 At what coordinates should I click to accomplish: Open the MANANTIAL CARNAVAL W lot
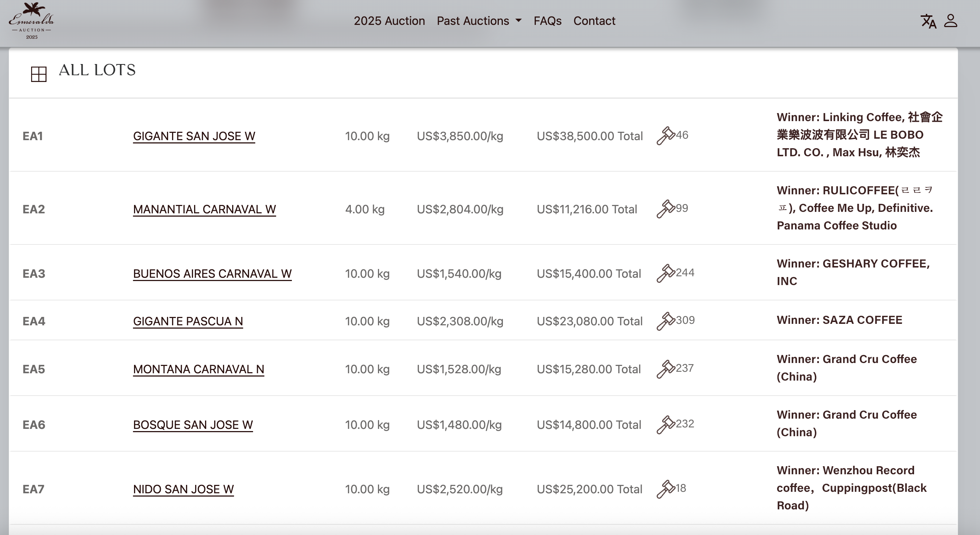click(x=204, y=209)
